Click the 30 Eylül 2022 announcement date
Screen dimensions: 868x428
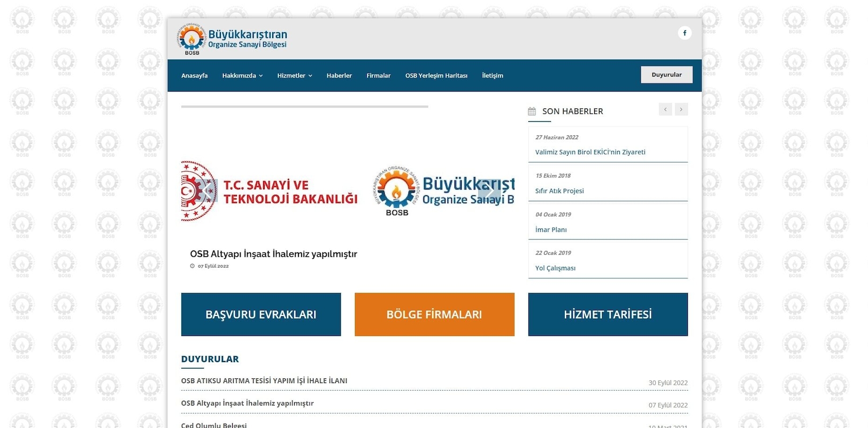(669, 383)
